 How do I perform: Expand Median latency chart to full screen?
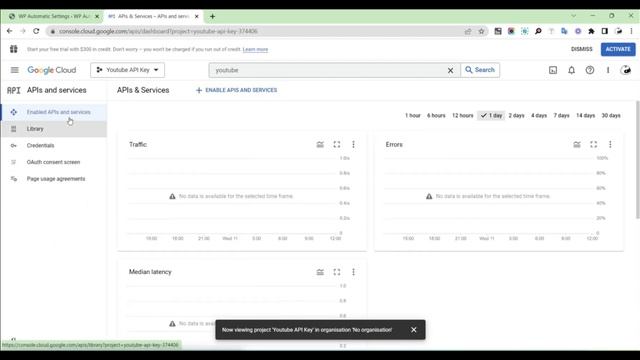point(337,272)
